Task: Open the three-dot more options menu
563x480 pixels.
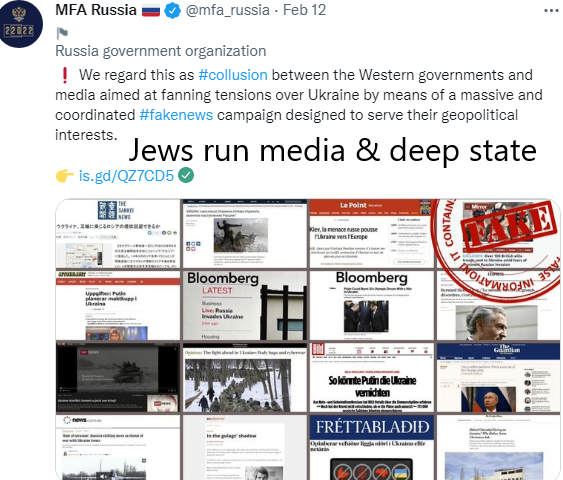Action: tap(551, 11)
